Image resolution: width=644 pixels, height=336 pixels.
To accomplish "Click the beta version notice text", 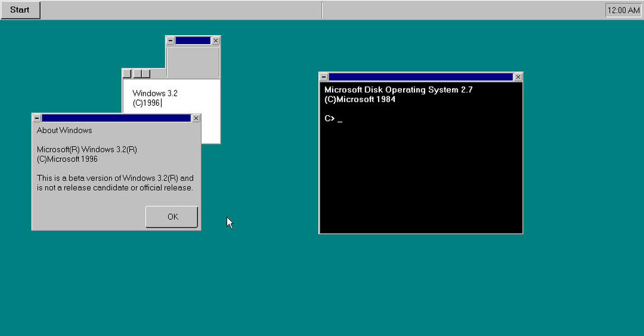I will (x=115, y=183).
